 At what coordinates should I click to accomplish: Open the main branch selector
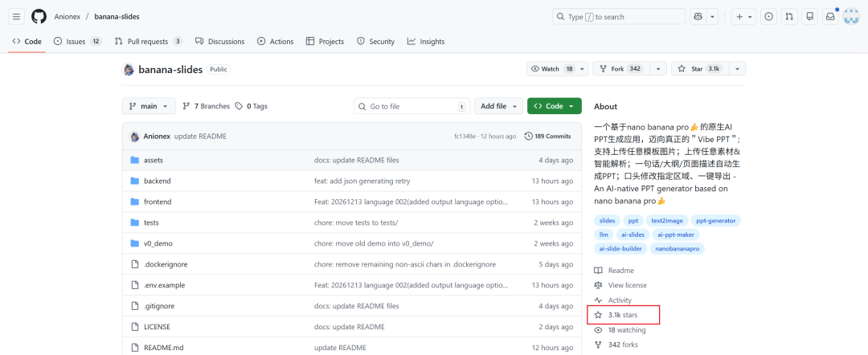click(x=149, y=106)
